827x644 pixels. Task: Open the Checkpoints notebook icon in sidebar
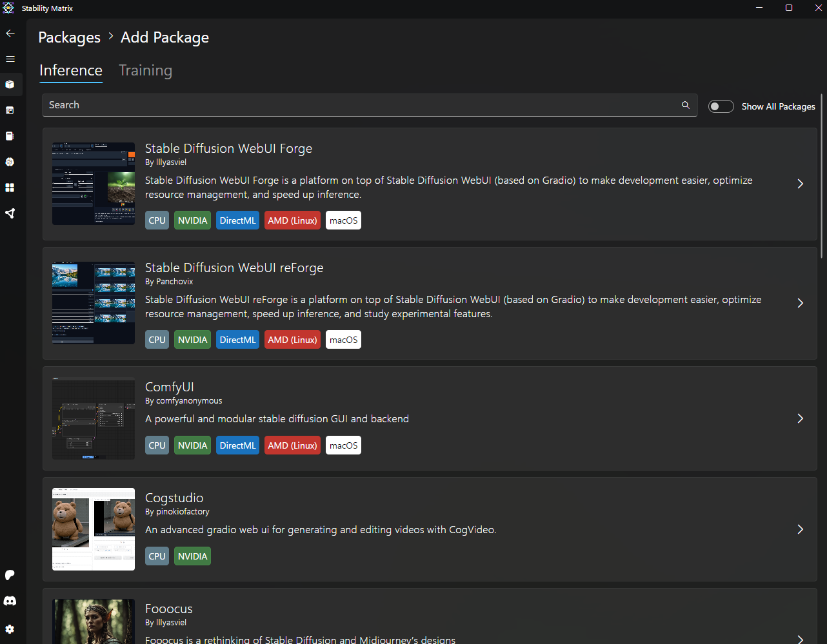(x=10, y=136)
